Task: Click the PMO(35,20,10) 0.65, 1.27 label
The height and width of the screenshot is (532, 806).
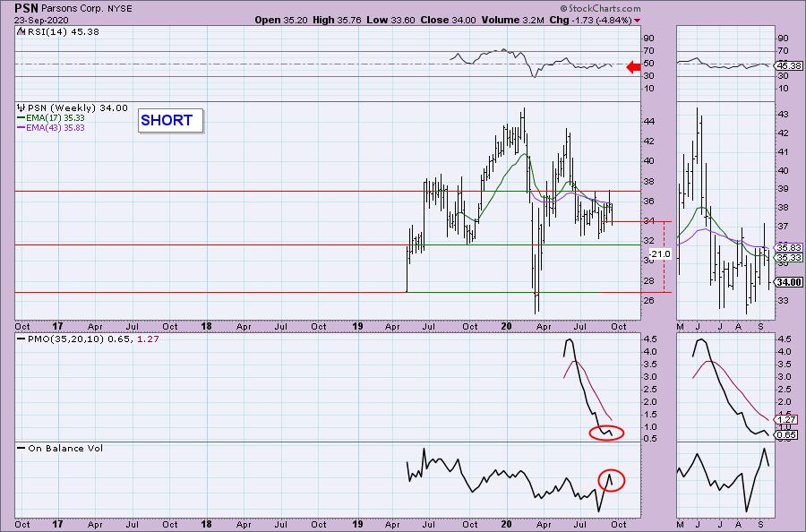Action: click(x=88, y=339)
